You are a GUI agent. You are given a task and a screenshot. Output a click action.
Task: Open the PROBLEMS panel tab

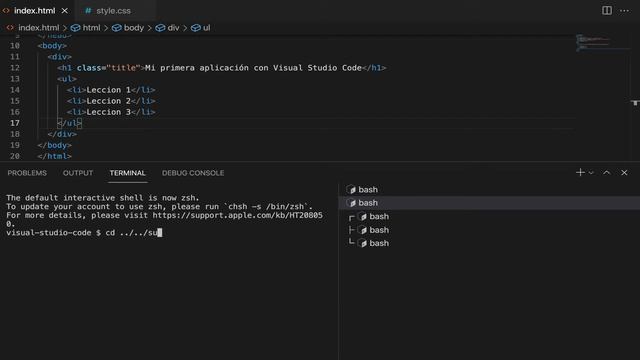(27, 173)
